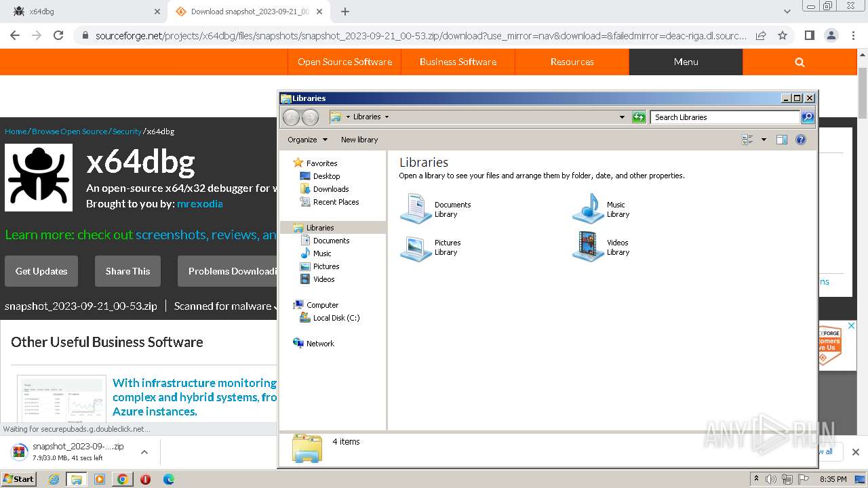868x488 pixels.
Task: Open the sourceforge search magnifier icon
Action: click(x=800, y=62)
